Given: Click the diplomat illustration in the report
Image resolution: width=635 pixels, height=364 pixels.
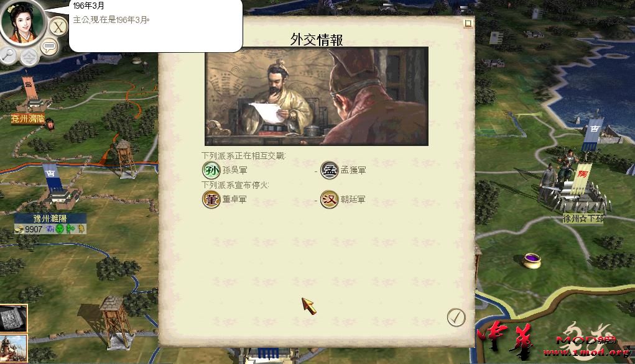Looking at the screenshot, I should click(317, 96).
